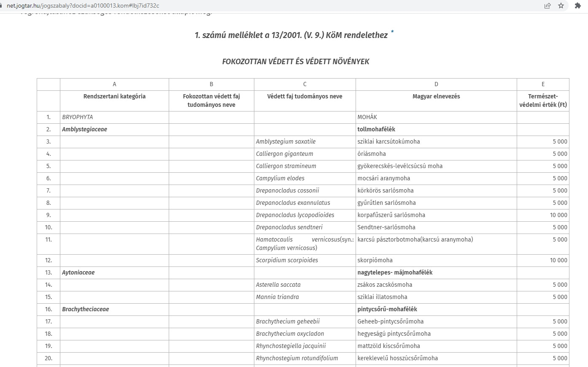Click the column letter A cell

pos(114,84)
